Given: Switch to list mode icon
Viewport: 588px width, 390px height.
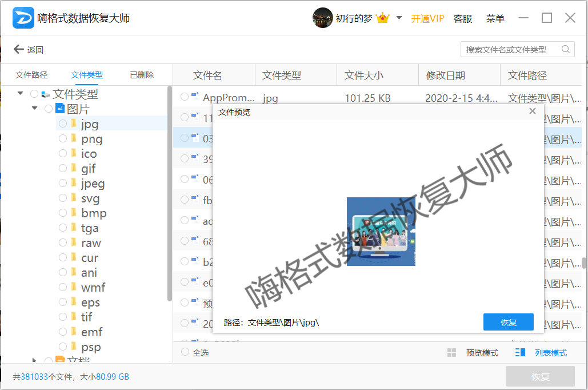Looking at the screenshot, I should (520, 353).
